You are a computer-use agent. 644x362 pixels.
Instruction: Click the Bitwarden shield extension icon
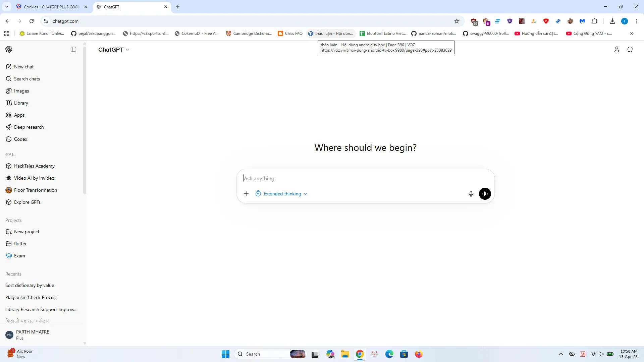pyautogui.click(x=510, y=21)
